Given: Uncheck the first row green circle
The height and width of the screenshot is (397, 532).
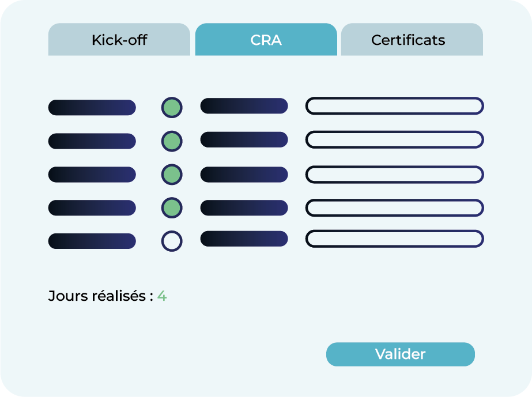Looking at the screenshot, I should [172, 107].
